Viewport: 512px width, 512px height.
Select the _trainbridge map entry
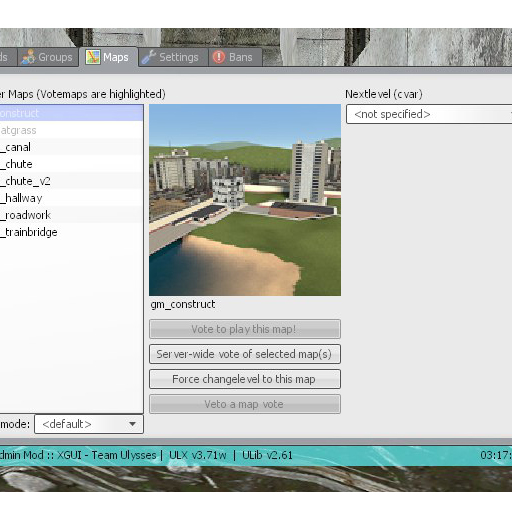pos(71,232)
